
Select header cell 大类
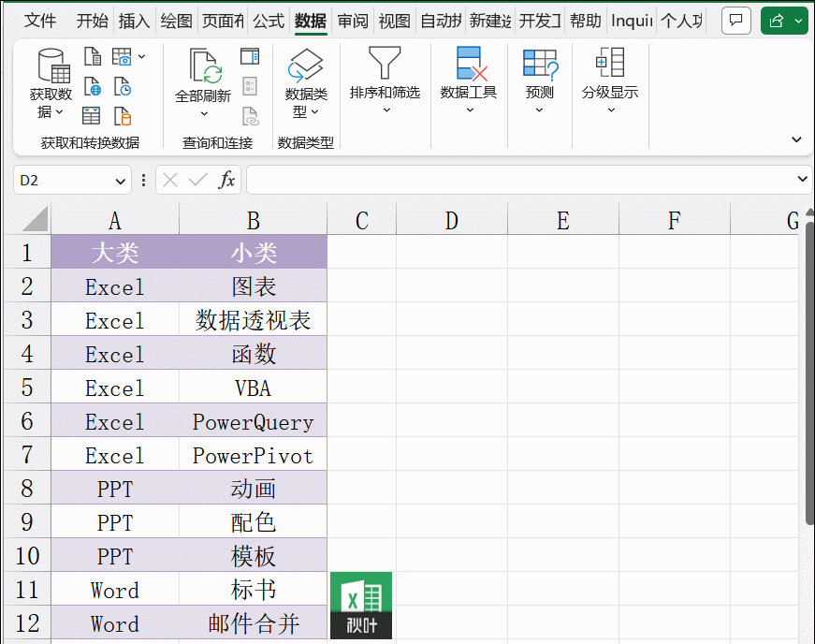115,252
